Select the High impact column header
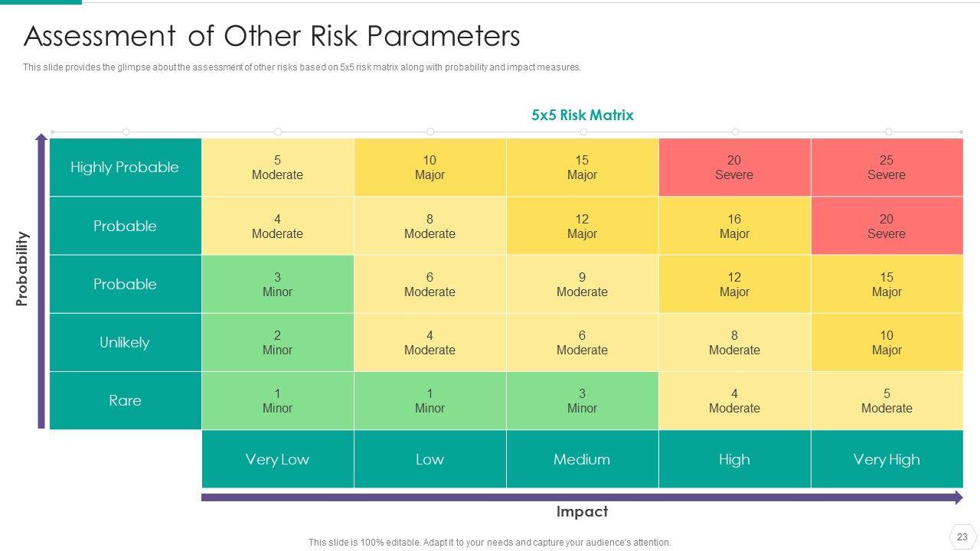 tap(733, 459)
